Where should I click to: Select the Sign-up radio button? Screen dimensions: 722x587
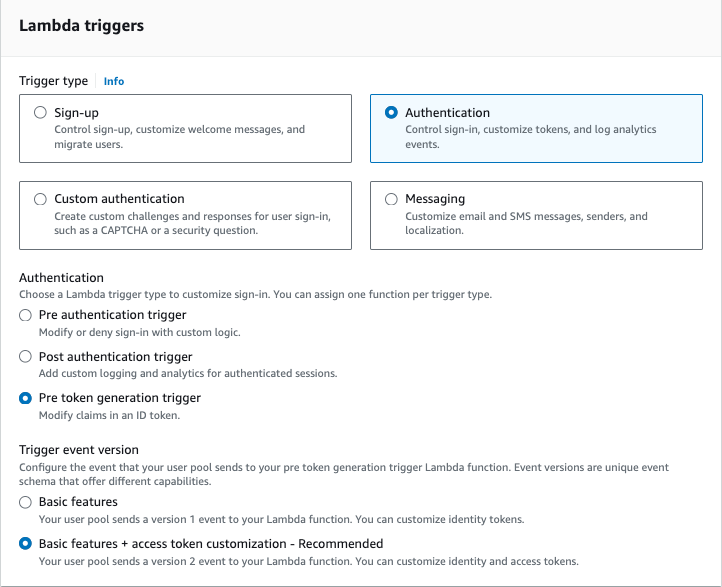(x=41, y=112)
